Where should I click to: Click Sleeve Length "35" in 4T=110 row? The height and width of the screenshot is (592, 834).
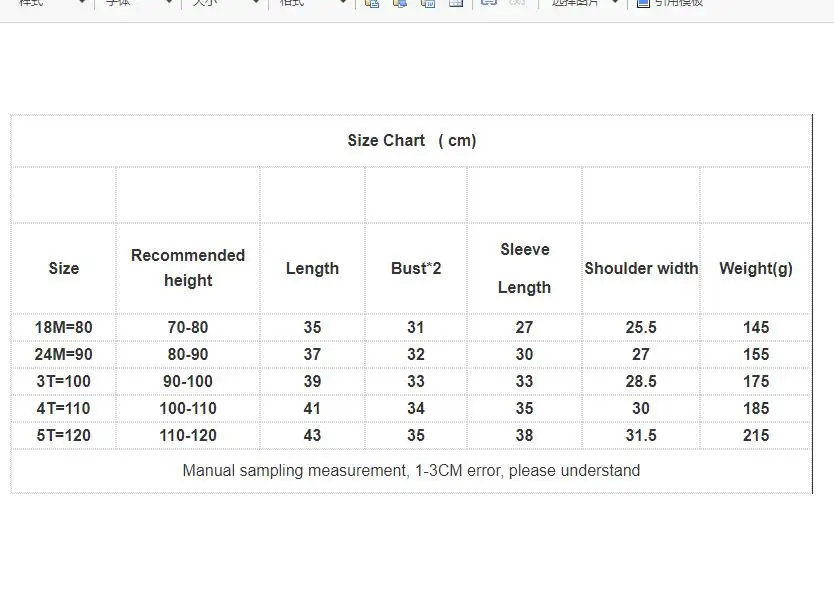pyautogui.click(x=524, y=408)
